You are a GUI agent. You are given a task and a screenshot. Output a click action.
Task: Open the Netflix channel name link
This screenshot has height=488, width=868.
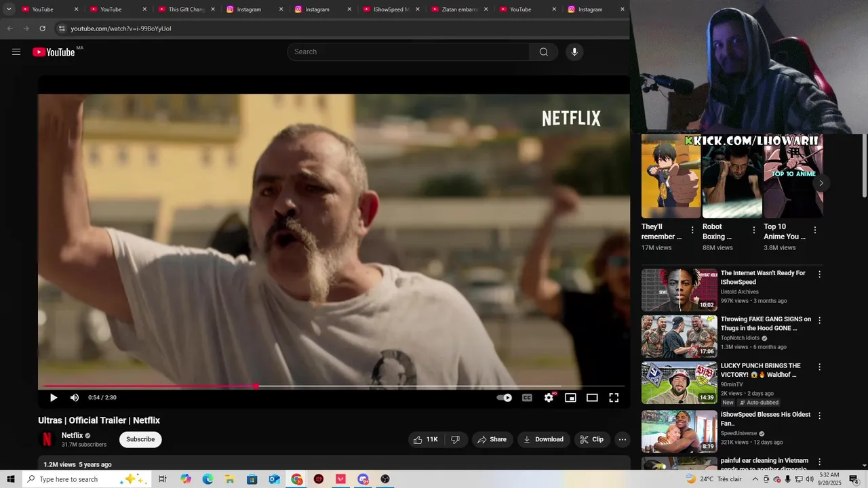pyautogui.click(x=72, y=436)
